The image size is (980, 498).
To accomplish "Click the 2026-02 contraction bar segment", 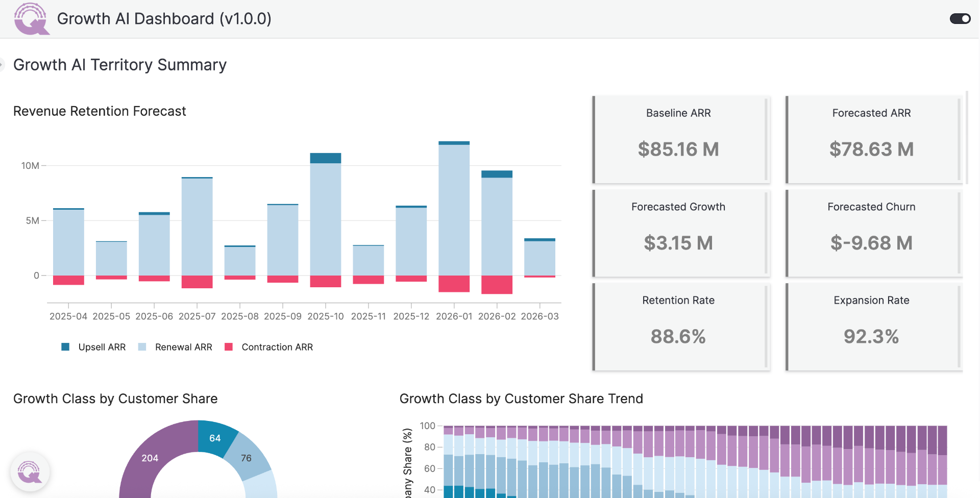I will tap(497, 285).
